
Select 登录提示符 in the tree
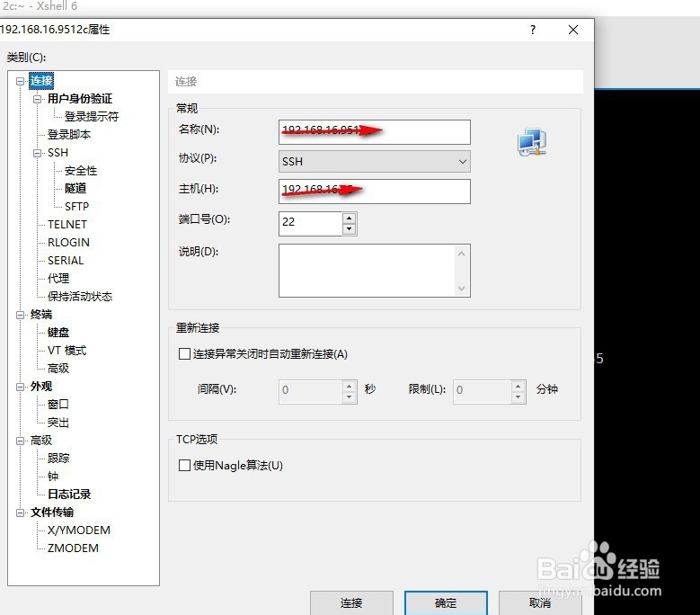point(92,117)
